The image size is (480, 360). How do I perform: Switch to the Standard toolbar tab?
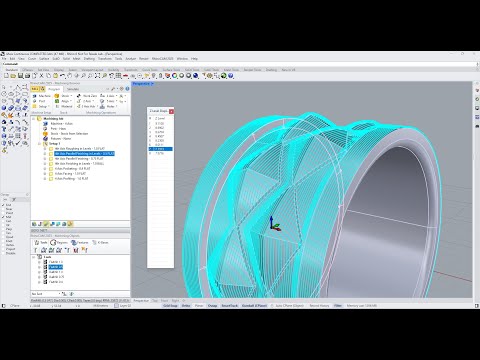(12, 70)
